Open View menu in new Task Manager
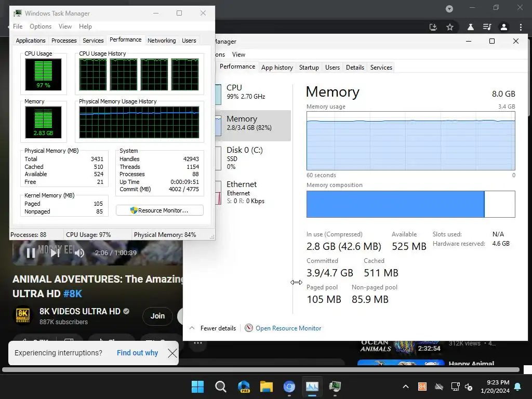The width and height of the screenshot is (532, 399). [238, 54]
